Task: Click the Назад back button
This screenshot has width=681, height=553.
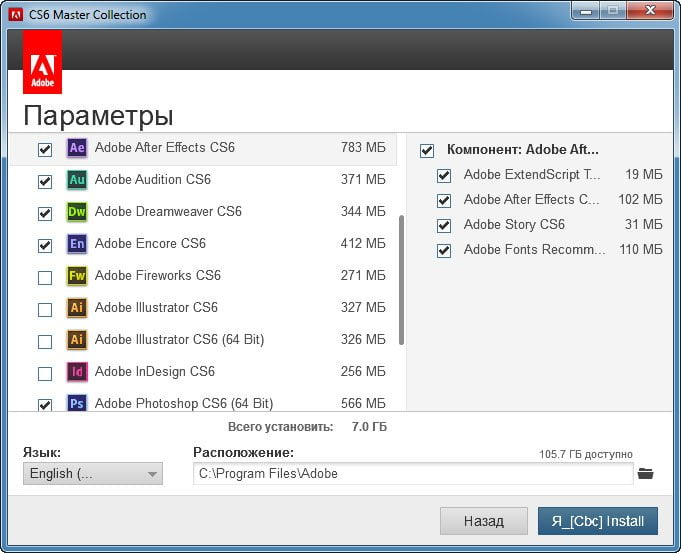Action: click(x=484, y=521)
